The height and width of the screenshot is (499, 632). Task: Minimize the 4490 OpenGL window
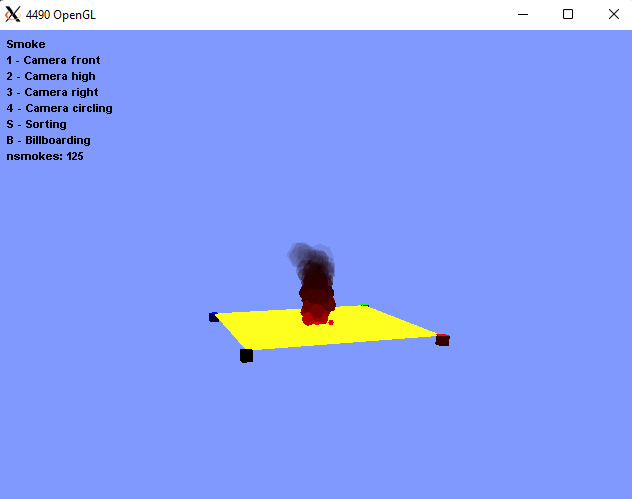(523, 15)
